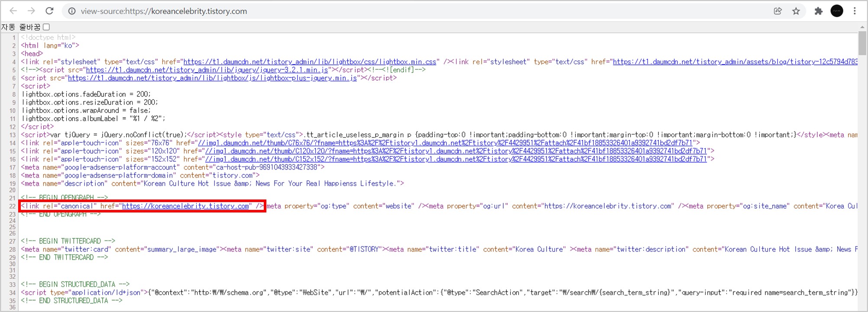Click the "<!doctype html>" source line
Viewport: 868px width, 312px height.
[x=48, y=38]
